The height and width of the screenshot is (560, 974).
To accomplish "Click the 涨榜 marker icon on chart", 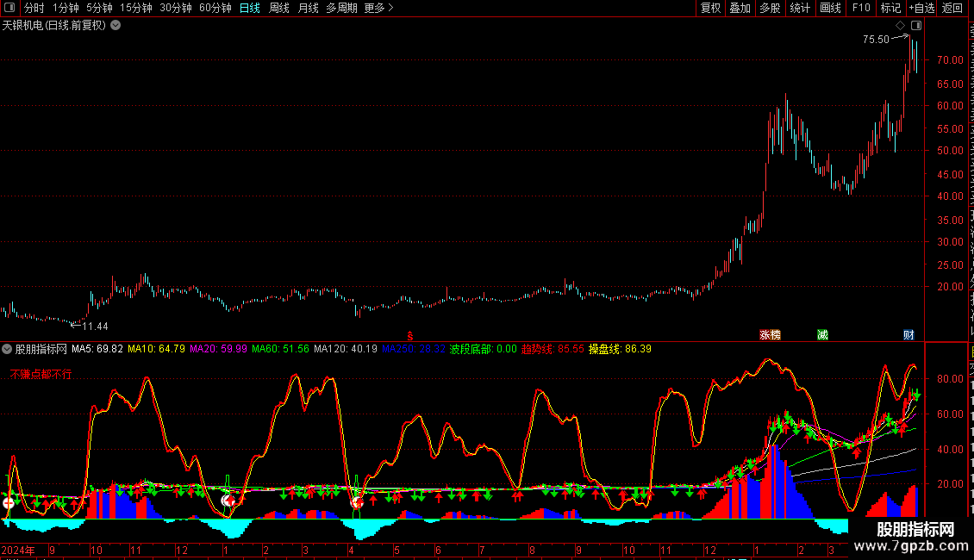I will pos(771,335).
